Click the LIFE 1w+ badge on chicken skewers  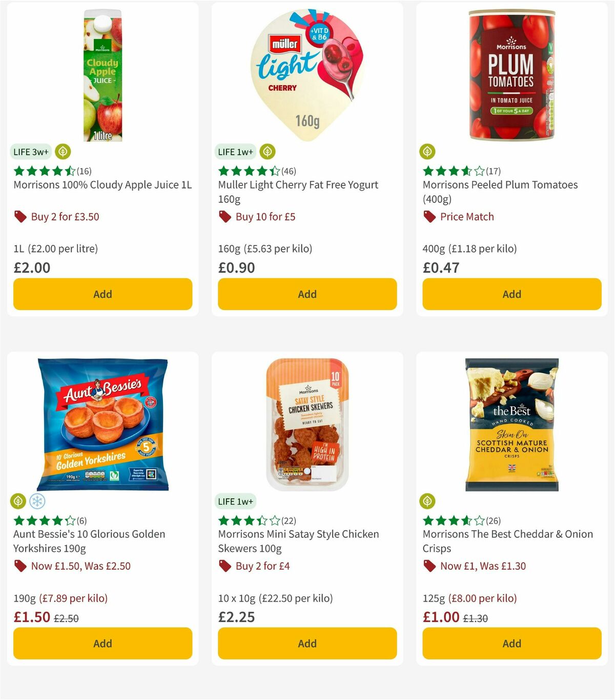coord(235,501)
